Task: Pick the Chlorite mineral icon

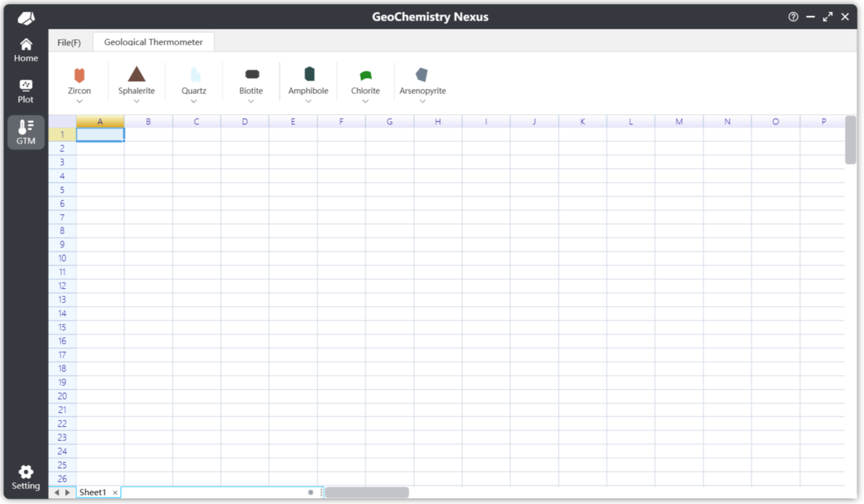Action: [x=365, y=75]
